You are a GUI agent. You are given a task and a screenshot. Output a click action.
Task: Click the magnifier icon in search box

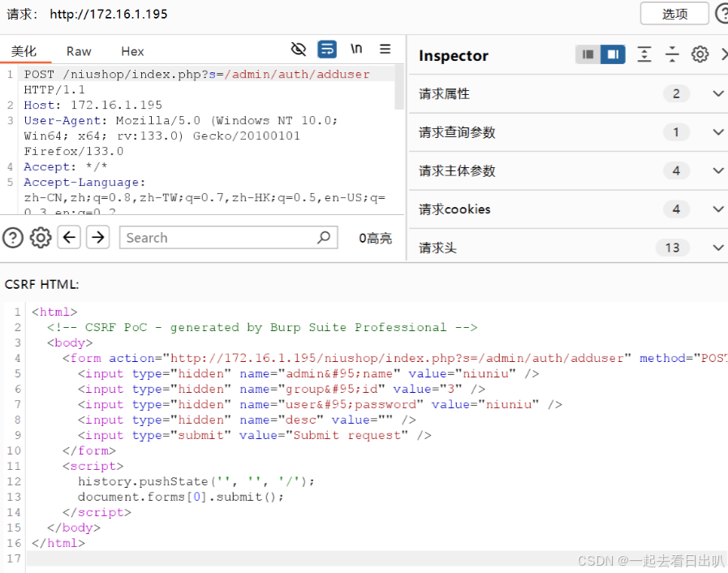tap(324, 238)
